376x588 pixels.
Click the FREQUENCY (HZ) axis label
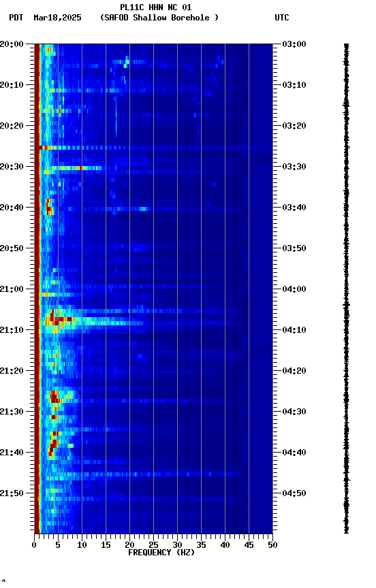click(x=161, y=553)
